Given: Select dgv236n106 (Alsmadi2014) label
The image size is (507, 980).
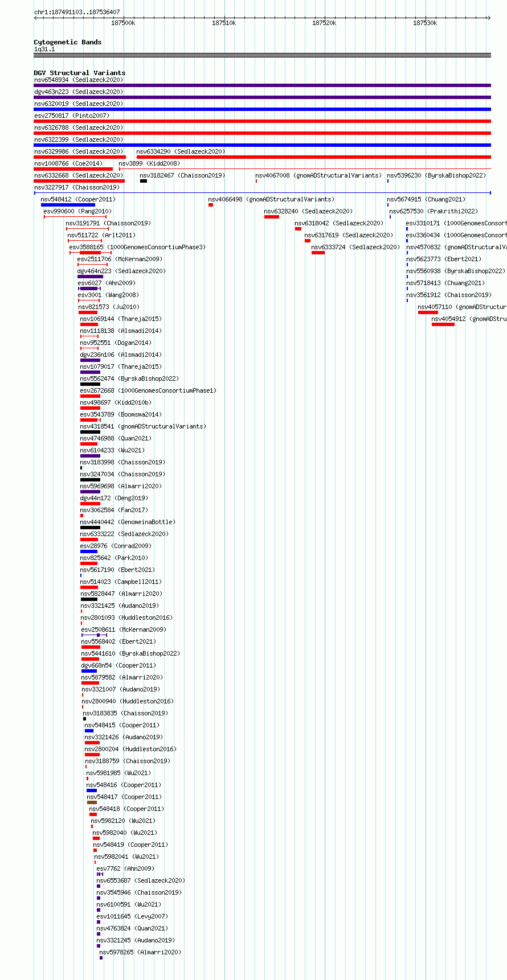Looking at the screenshot, I should click(x=121, y=355).
